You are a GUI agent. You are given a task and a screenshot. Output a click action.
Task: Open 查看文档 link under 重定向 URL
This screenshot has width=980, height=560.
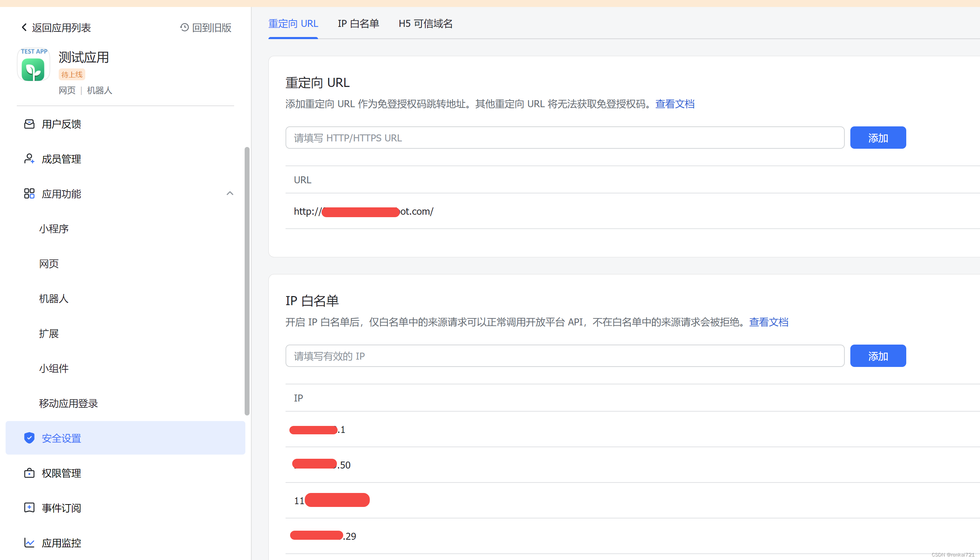(x=675, y=104)
